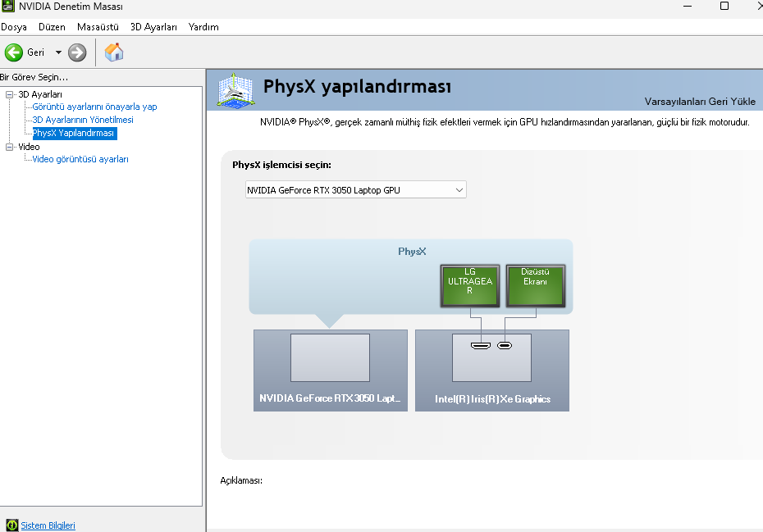Open the 3D Ayarları menu
Image resolution: width=763 pixels, height=532 pixels.
153,27
